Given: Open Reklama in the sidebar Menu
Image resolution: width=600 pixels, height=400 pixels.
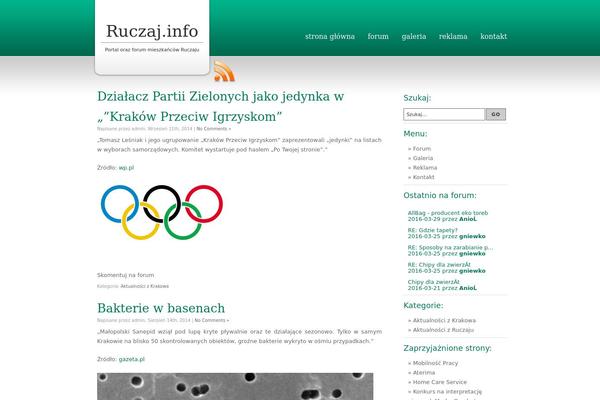Looking at the screenshot, I should (425, 168).
